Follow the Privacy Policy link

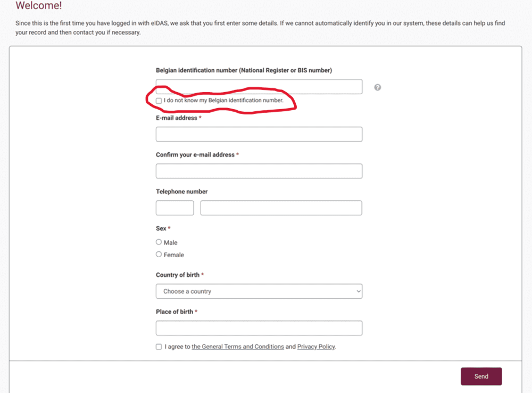click(x=316, y=347)
